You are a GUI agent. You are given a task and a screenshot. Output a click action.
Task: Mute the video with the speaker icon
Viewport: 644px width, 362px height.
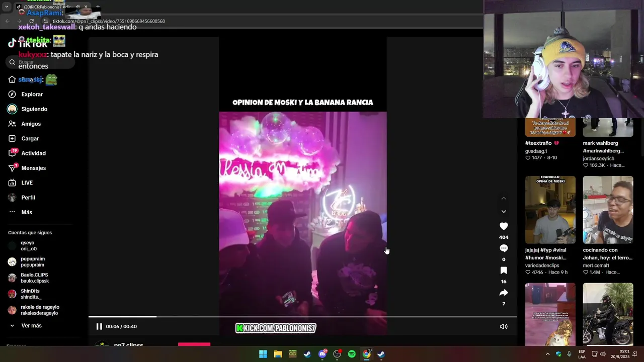click(x=504, y=326)
